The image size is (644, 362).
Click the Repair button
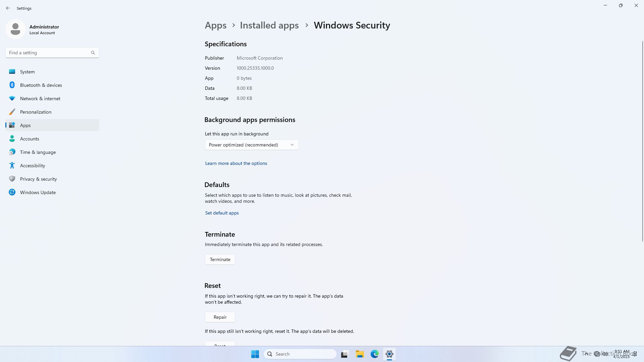[x=220, y=317]
